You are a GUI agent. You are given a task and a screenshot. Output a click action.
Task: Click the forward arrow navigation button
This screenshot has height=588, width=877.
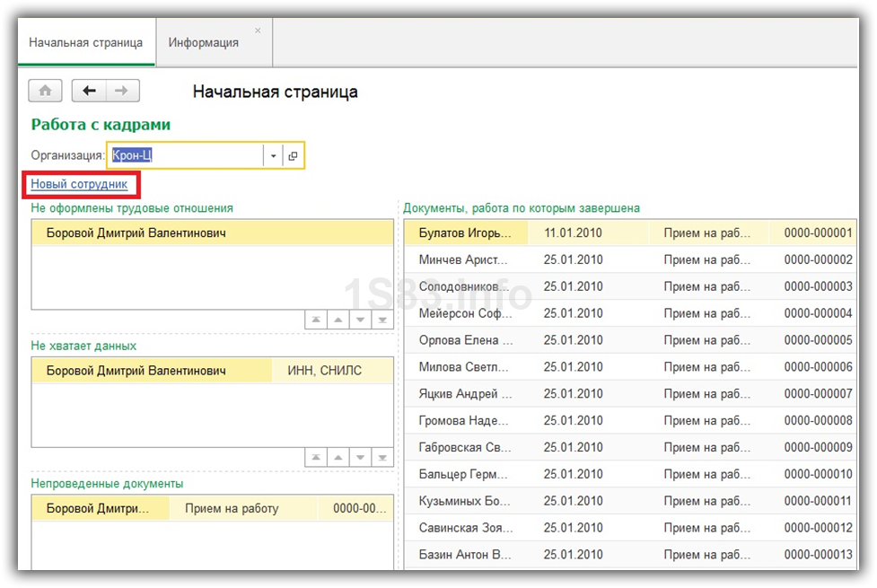[122, 91]
